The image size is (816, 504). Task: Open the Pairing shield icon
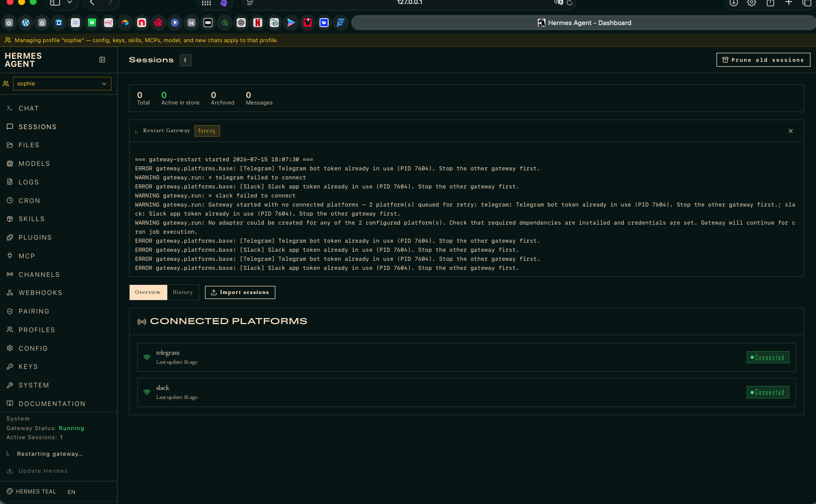pyautogui.click(x=10, y=311)
